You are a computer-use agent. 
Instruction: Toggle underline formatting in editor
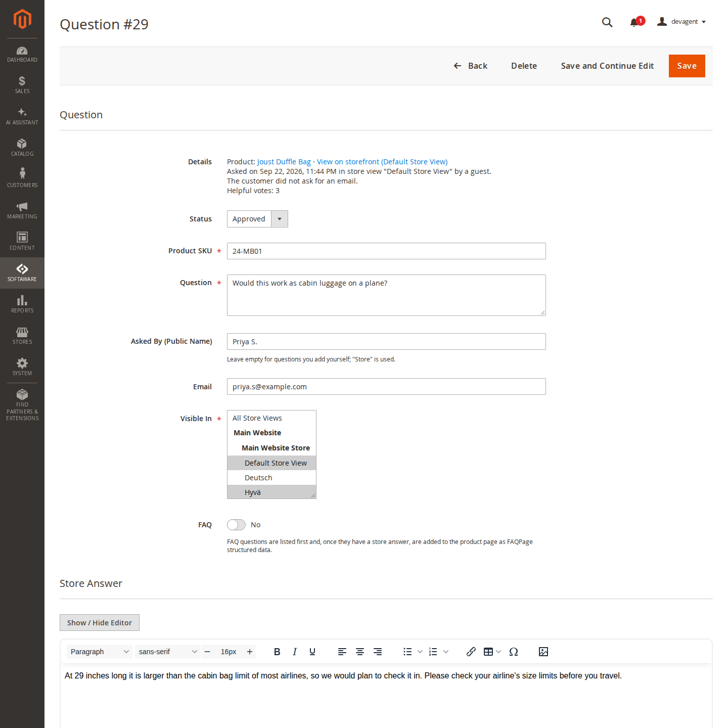click(x=312, y=652)
